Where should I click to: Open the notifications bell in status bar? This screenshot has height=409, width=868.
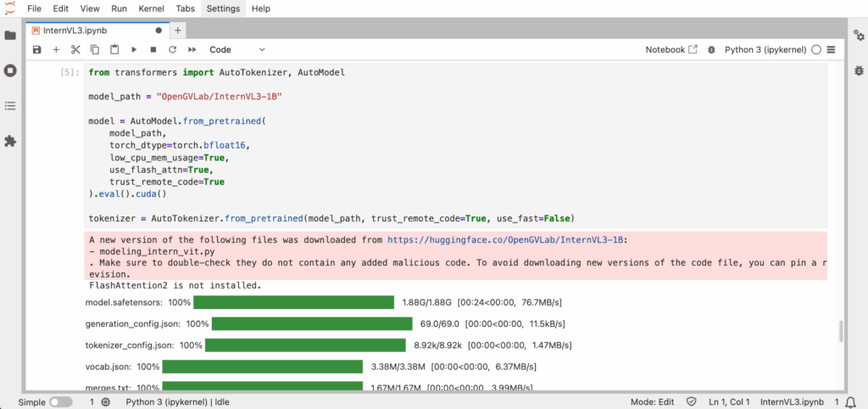[x=850, y=402]
